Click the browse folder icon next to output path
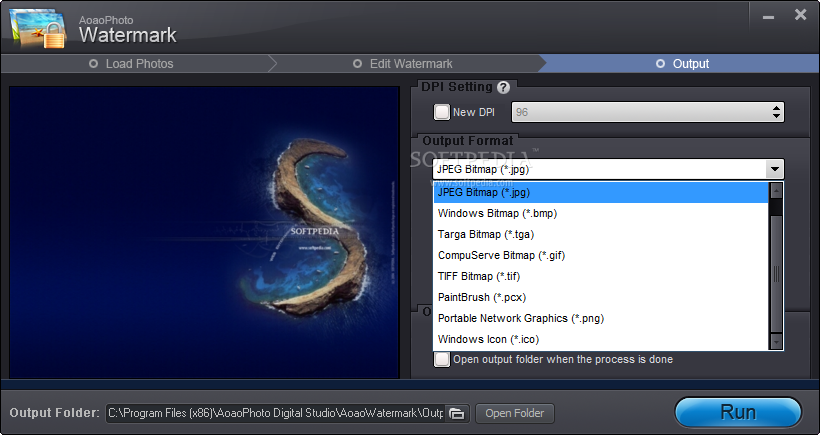Viewport: 820px width, 435px height. (x=457, y=413)
